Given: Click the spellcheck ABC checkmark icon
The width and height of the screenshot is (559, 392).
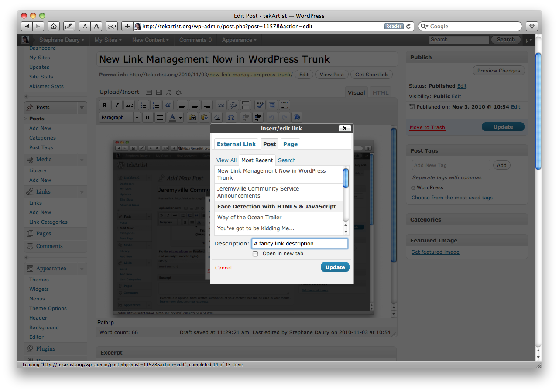Looking at the screenshot, I should point(260,105).
